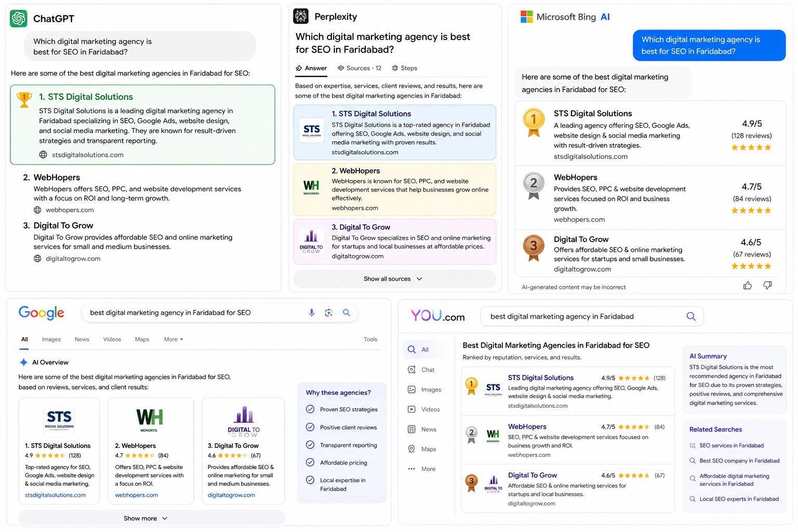Click related search Best SEO company in Faridabad
The width and height of the screenshot is (798, 532).
click(x=739, y=461)
